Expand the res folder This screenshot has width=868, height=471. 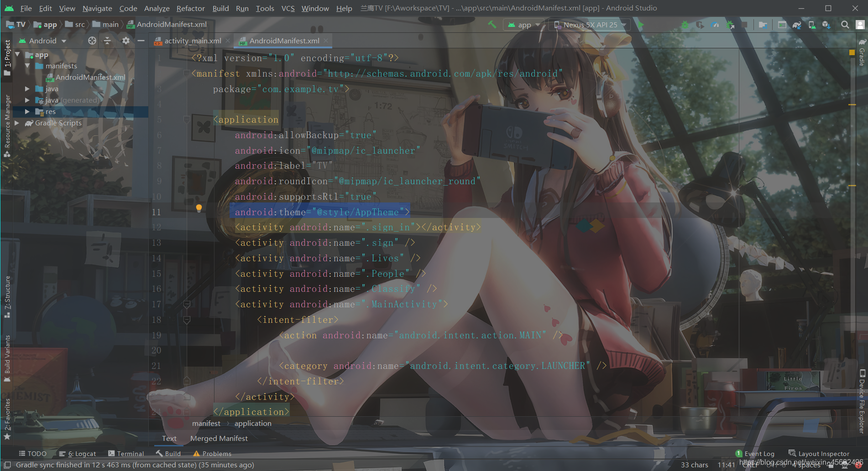pos(27,112)
